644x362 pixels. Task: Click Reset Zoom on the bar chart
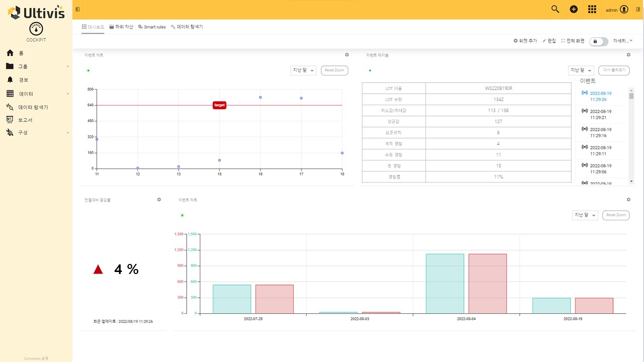pos(616,215)
